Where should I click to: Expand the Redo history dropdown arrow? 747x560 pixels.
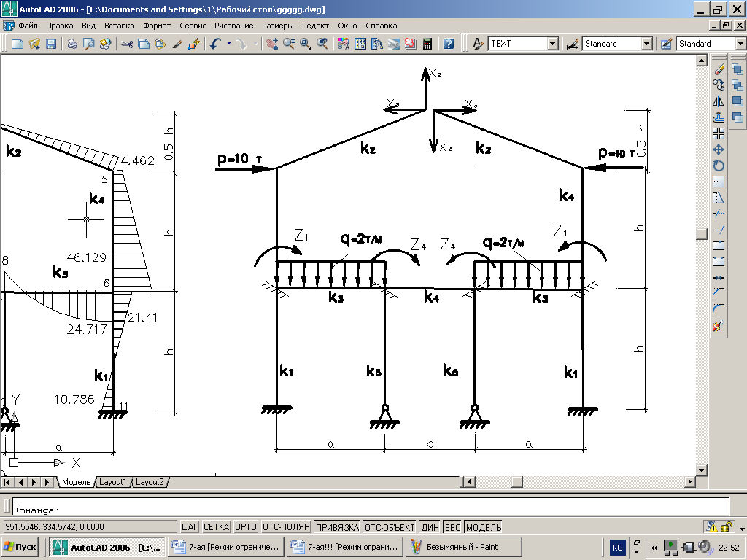(x=255, y=44)
